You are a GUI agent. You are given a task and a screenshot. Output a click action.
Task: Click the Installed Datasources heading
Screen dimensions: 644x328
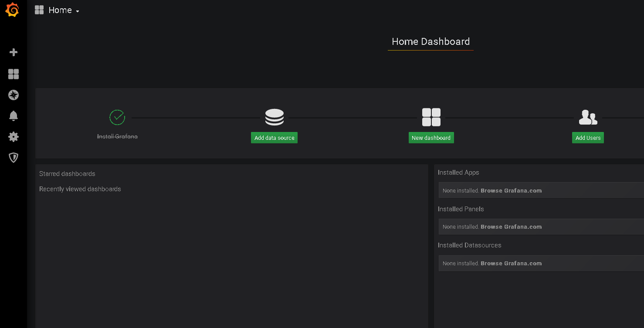470,245
